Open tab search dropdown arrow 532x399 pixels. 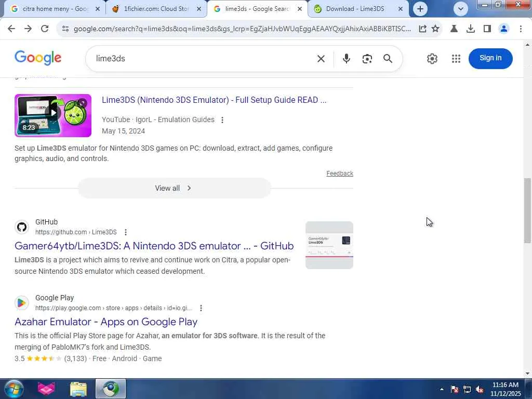(460, 9)
